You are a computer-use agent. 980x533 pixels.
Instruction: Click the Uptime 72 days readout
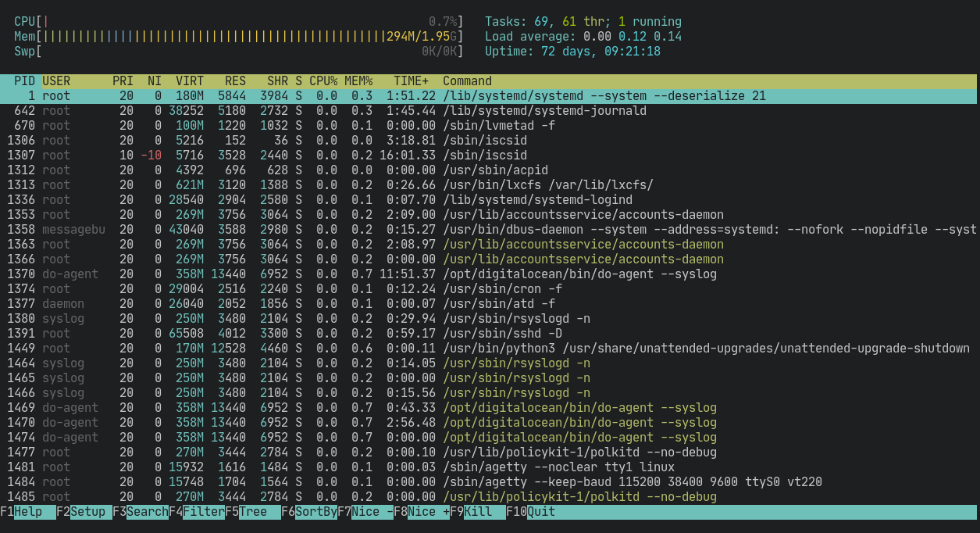click(x=572, y=52)
